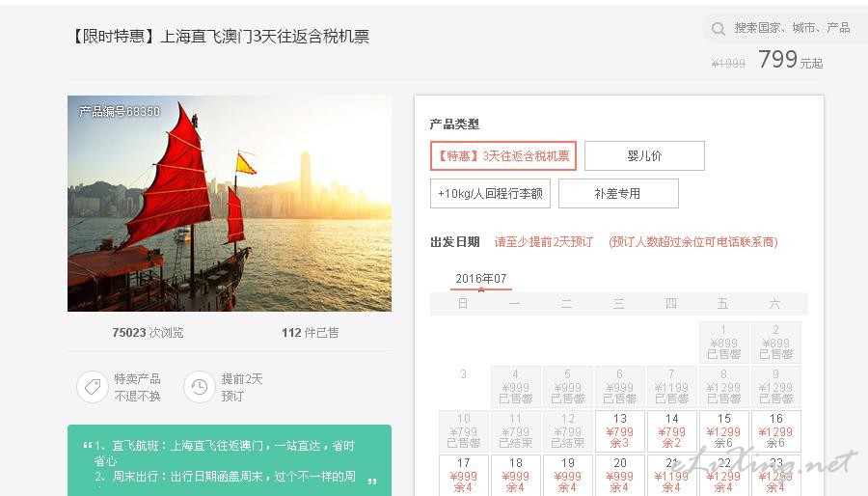
Task: Pick July 14 departure with 余2
Action: pyautogui.click(x=672, y=430)
